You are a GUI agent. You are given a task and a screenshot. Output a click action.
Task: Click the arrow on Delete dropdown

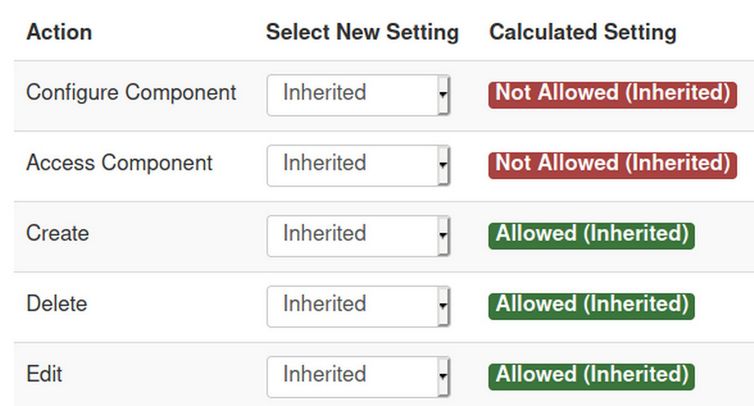443,306
